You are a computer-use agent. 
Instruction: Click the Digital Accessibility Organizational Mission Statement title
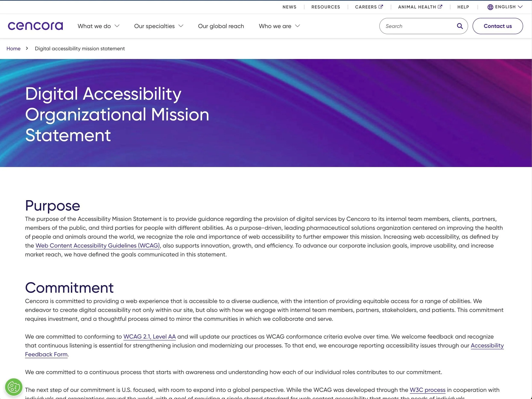click(x=117, y=114)
